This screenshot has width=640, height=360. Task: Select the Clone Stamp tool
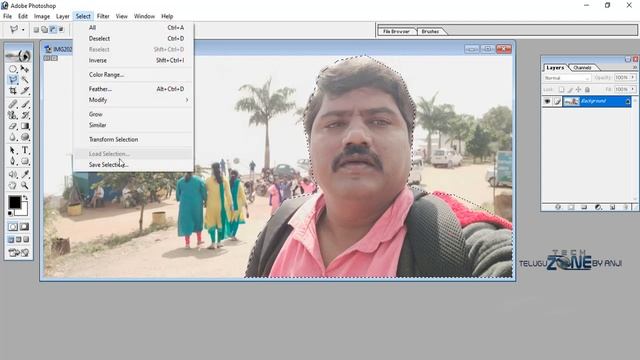tap(13, 115)
